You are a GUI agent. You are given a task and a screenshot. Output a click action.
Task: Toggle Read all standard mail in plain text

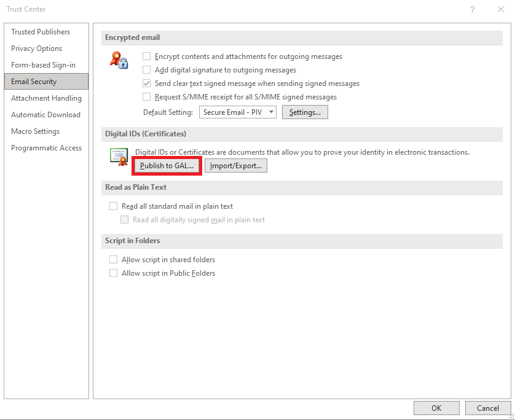click(x=113, y=206)
